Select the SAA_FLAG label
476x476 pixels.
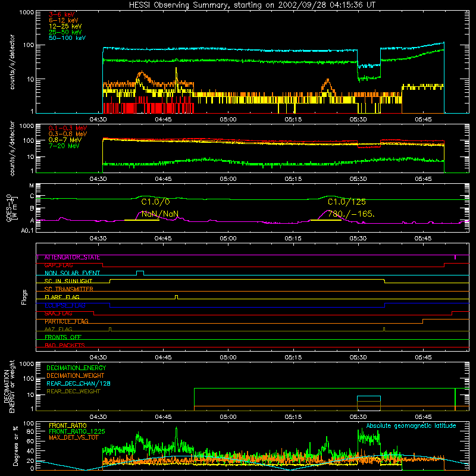pos(58,314)
